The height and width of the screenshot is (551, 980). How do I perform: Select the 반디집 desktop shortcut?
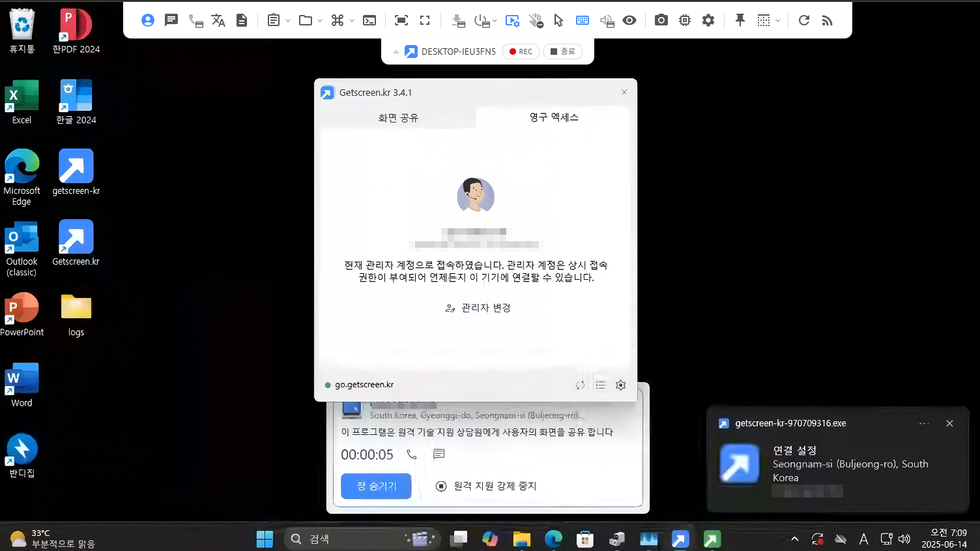pos(22,456)
